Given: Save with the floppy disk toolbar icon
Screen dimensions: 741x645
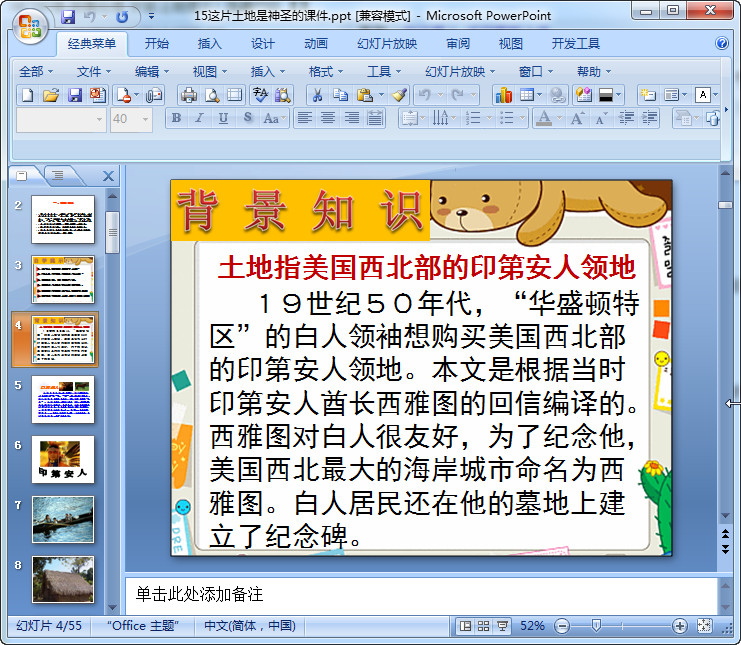Looking at the screenshot, I should (x=75, y=95).
